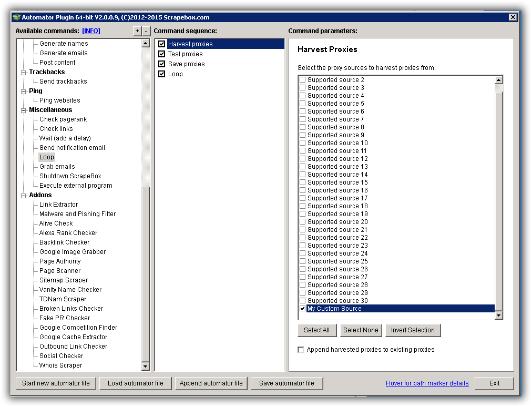The width and height of the screenshot is (532, 407).
Task: Select Execute external program command
Action: 76,186
